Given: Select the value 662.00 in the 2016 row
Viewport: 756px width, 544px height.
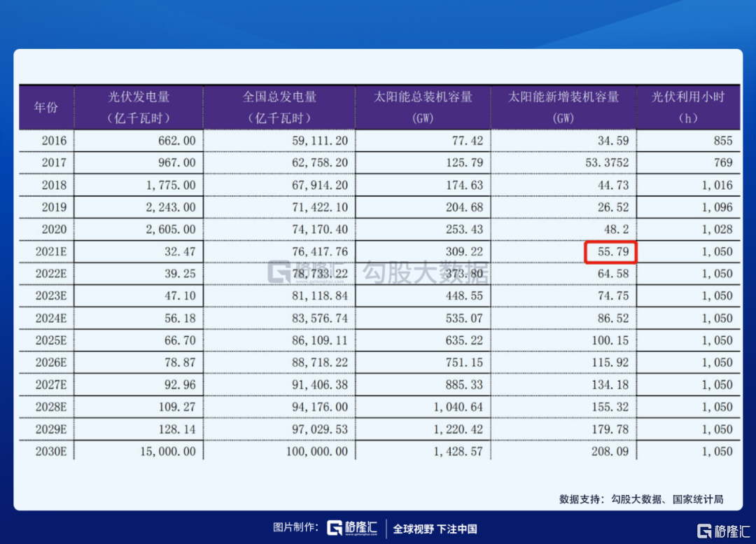Looking at the screenshot, I should coord(177,141).
